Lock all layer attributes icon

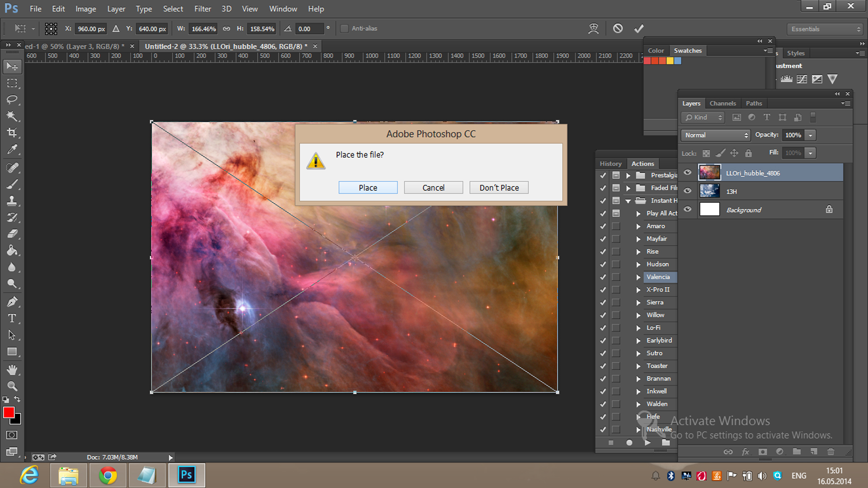pos(749,153)
